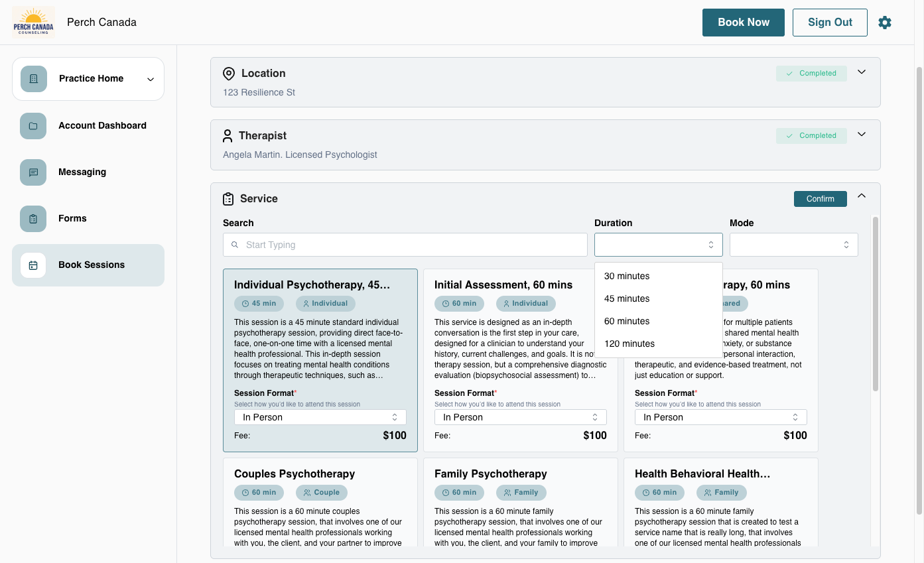Open the Messaging page
Screen dimensions: 924x563
click(88, 172)
